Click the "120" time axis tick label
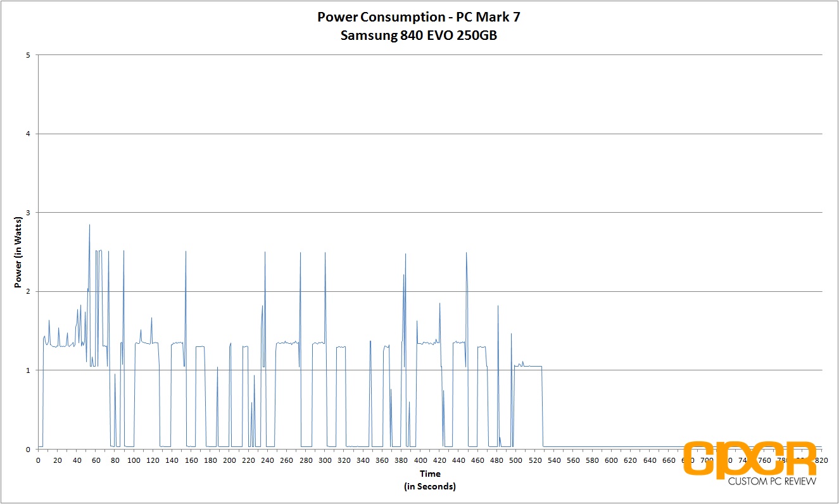839x504 pixels. (x=153, y=460)
